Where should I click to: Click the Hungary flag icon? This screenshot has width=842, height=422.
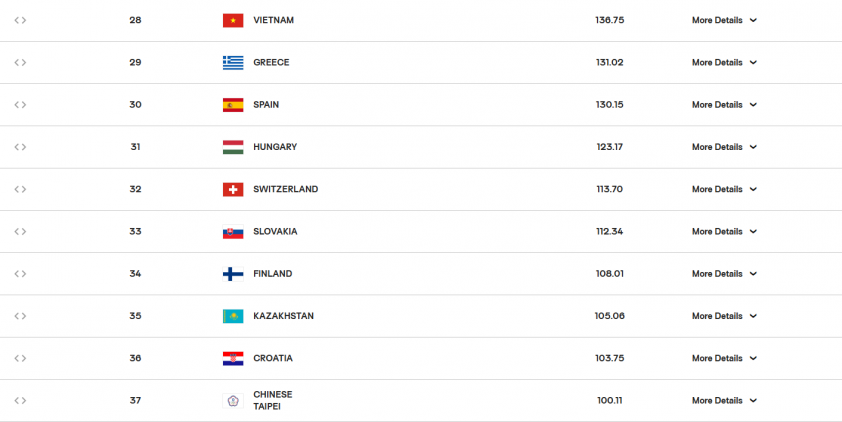point(232,147)
